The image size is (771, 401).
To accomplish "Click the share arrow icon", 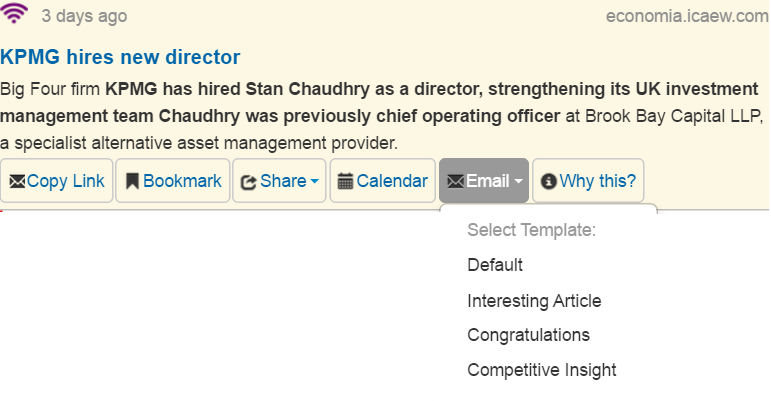I will click(248, 182).
